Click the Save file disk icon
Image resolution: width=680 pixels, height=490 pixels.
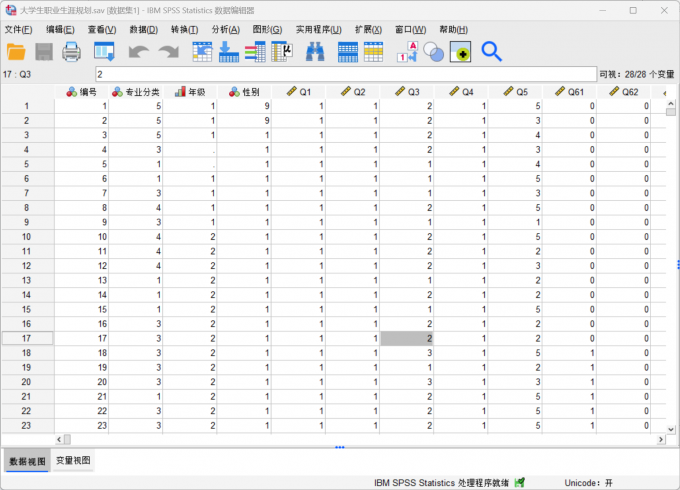[44, 51]
